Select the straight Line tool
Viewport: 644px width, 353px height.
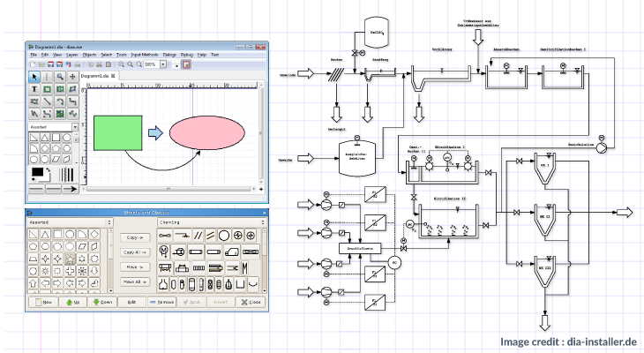pyautogui.click(x=47, y=101)
